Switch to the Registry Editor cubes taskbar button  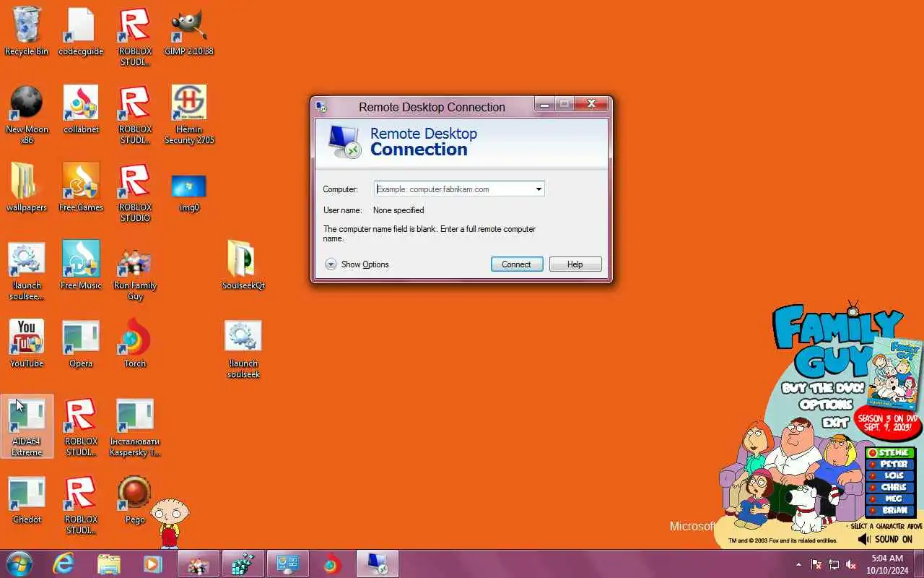[x=243, y=564]
